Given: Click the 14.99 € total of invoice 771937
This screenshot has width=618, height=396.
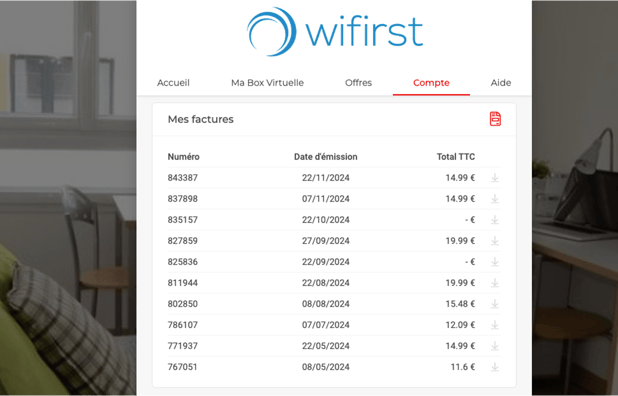Looking at the screenshot, I should click(460, 346).
